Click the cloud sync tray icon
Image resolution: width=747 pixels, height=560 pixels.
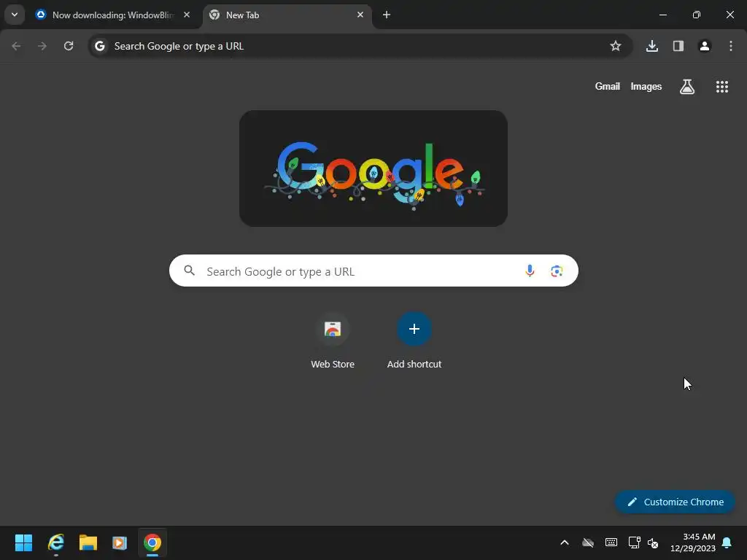click(x=588, y=542)
